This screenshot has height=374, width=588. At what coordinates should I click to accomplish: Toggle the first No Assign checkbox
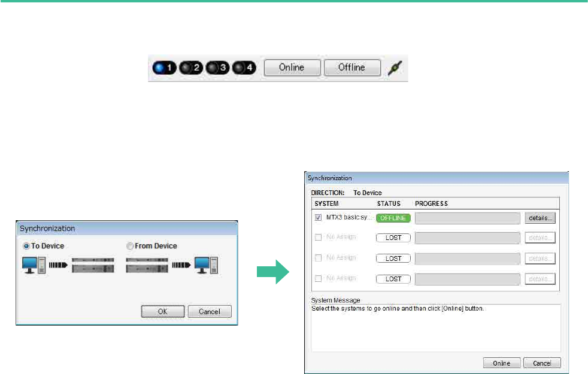click(318, 237)
